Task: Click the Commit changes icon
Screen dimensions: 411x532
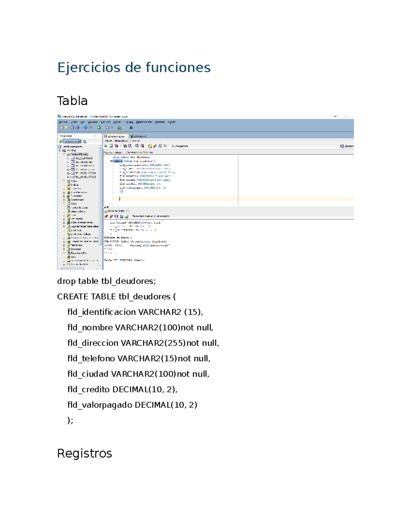Action: pos(136,146)
